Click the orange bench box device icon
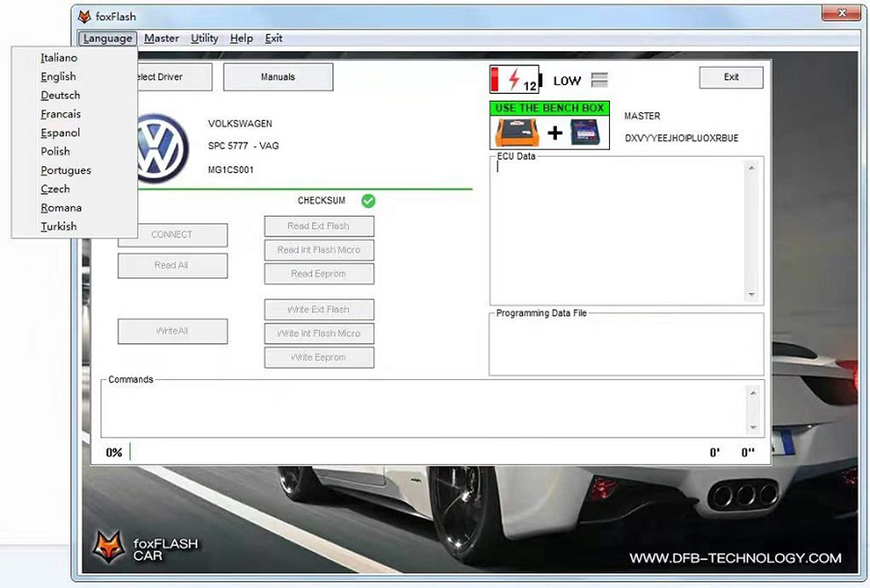Image resolution: width=870 pixels, height=588 pixels. tap(518, 132)
